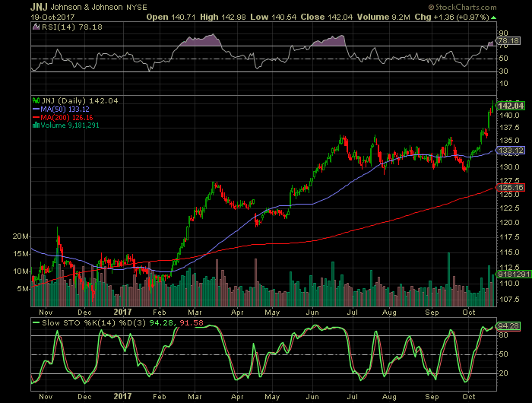Click the tallest volume bar in mid September

coord(449,279)
